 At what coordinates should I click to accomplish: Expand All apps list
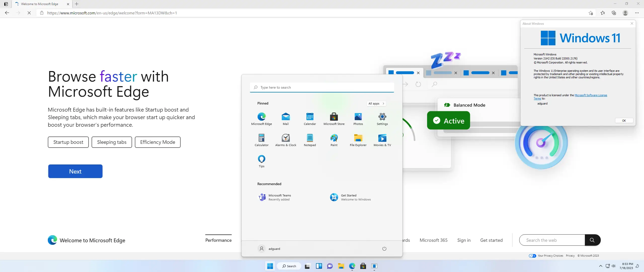point(376,104)
